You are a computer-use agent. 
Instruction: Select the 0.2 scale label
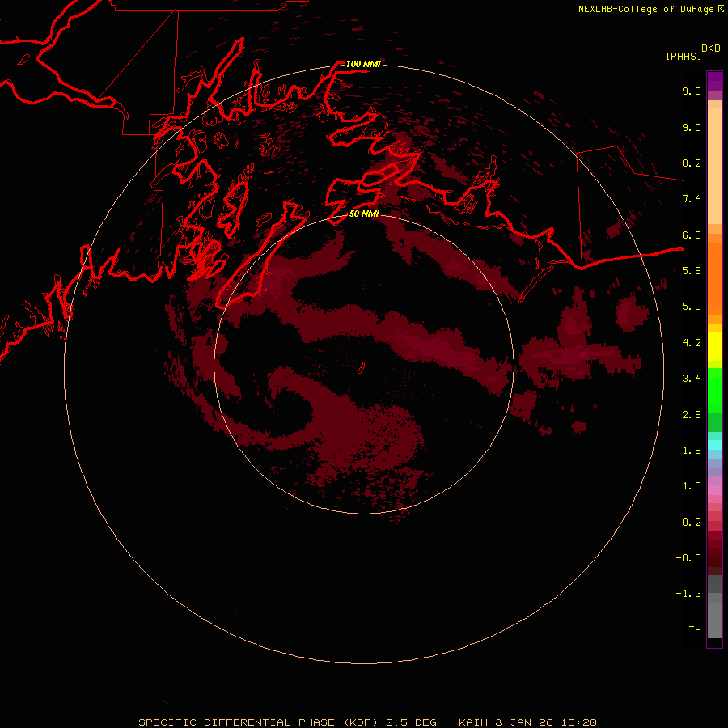[x=692, y=522]
